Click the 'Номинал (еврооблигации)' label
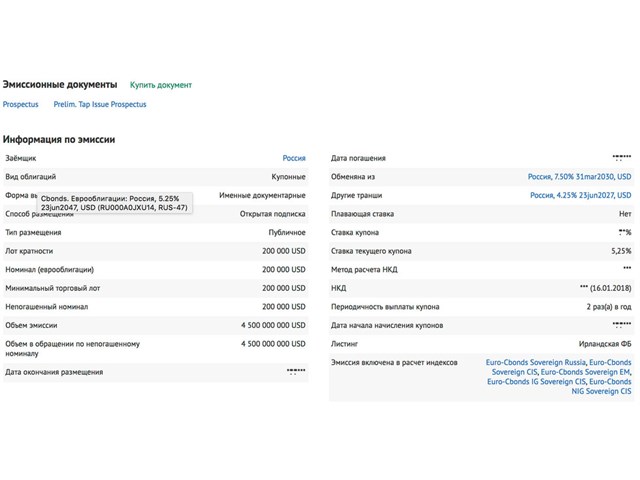Image resolution: width=640 pixels, height=480 pixels. (49, 269)
